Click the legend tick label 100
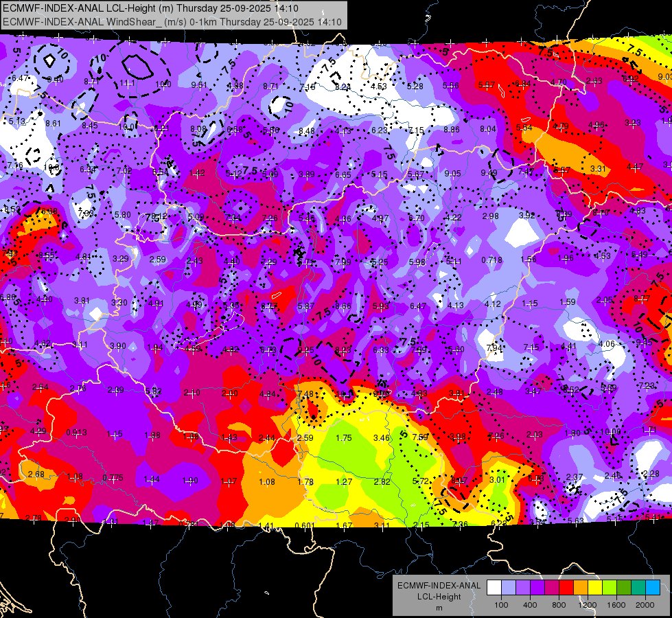This screenshot has width=672, height=618. click(501, 605)
